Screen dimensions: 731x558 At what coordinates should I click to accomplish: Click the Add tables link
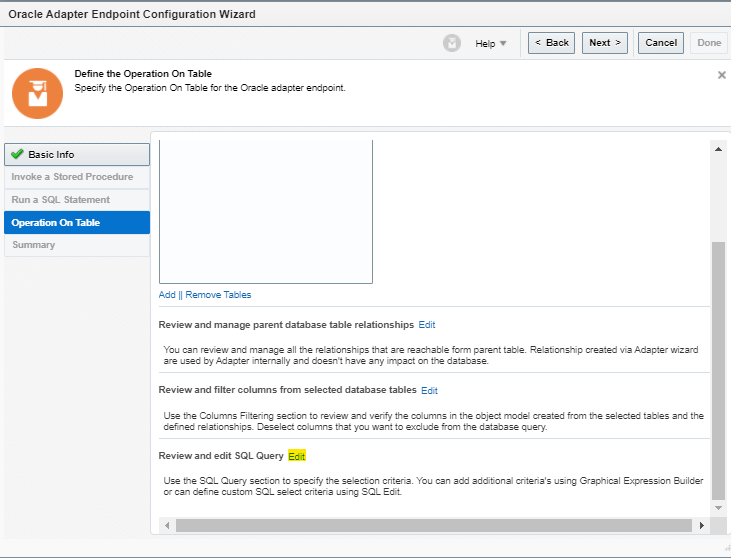167,295
